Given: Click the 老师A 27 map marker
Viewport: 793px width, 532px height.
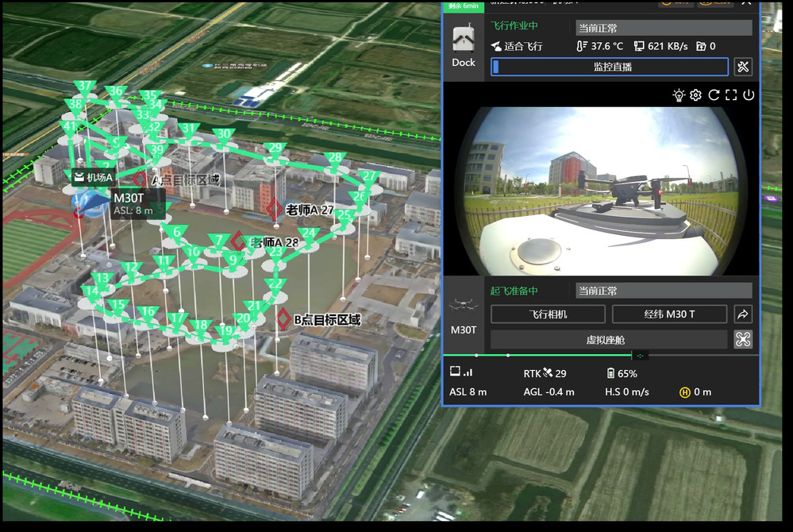Looking at the screenshot, I should [274, 210].
